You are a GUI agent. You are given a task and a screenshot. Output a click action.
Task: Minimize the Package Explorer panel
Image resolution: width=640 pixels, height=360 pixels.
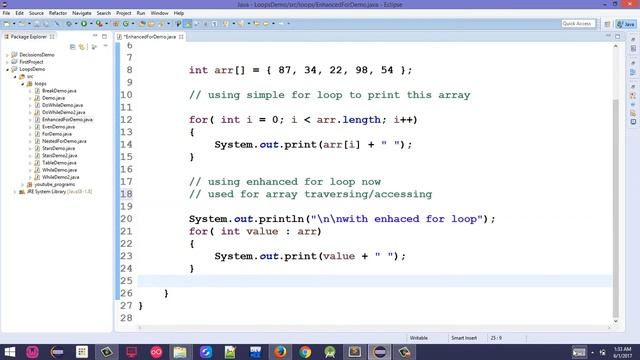click(96, 36)
